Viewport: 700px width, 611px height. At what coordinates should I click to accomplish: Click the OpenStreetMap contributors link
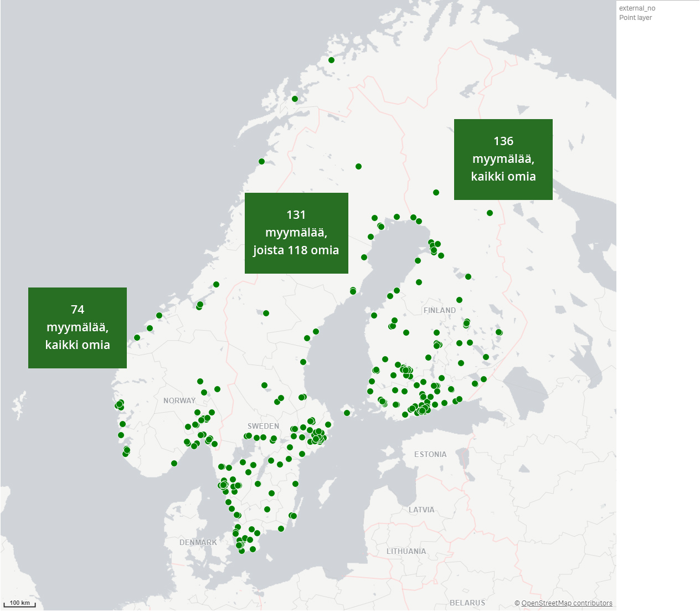[567, 603]
